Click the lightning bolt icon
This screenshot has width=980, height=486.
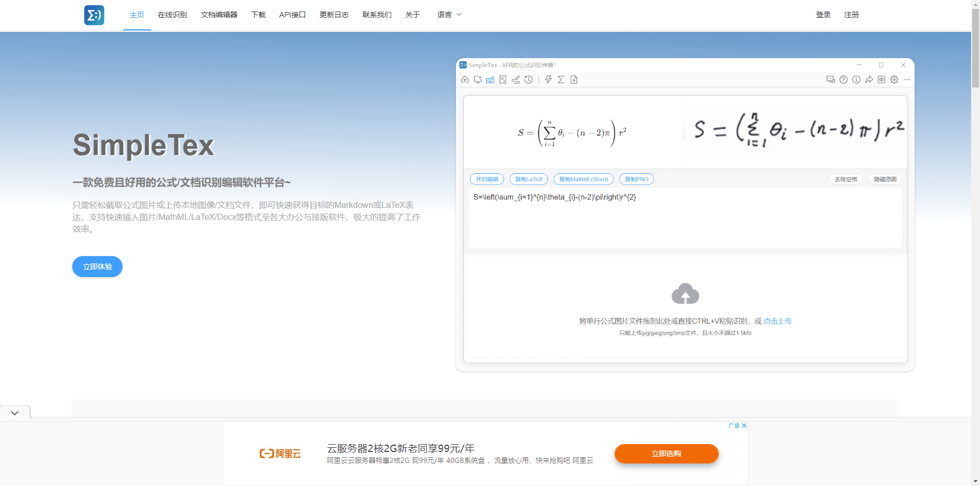[548, 80]
